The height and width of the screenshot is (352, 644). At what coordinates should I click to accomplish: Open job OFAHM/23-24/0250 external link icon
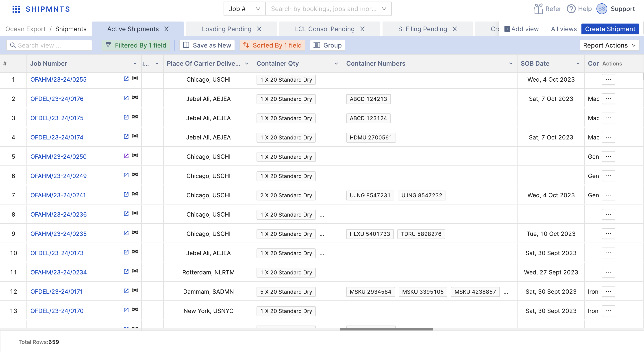coord(126,156)
